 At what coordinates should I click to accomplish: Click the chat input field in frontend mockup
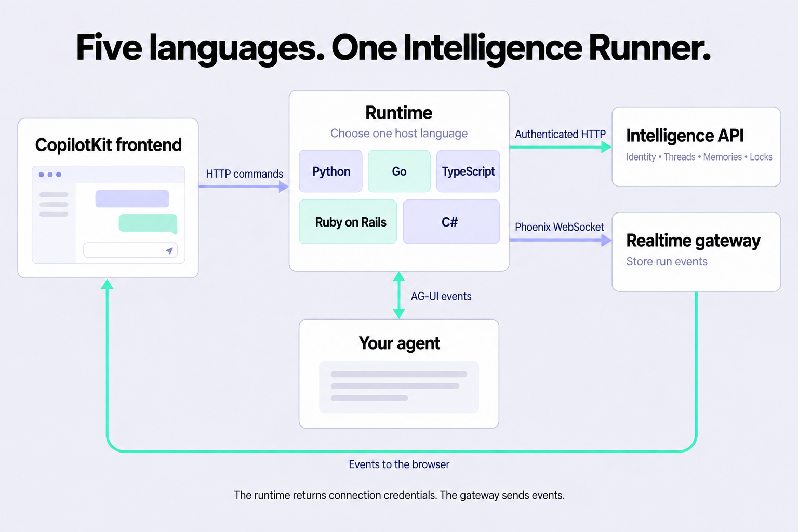coord(130,250)
